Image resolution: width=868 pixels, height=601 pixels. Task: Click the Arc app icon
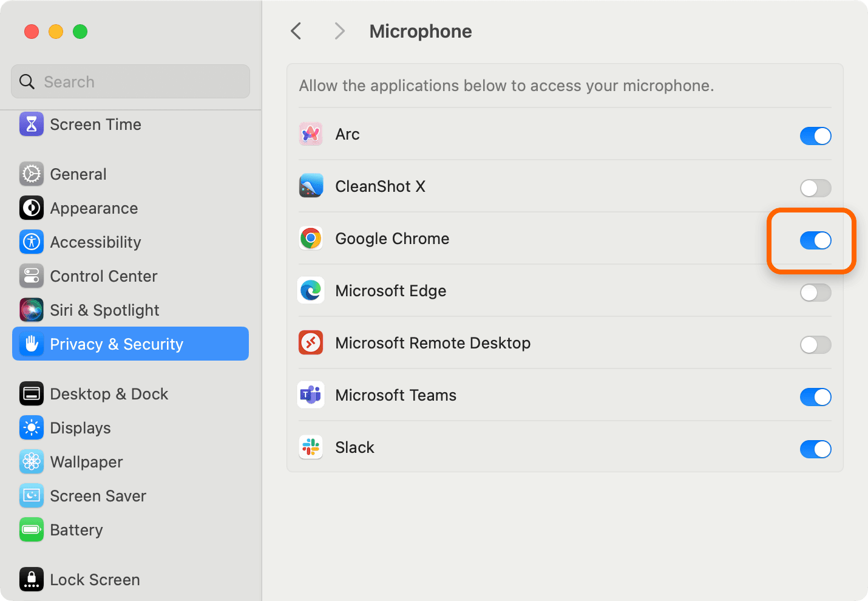[x=311, y=134]
